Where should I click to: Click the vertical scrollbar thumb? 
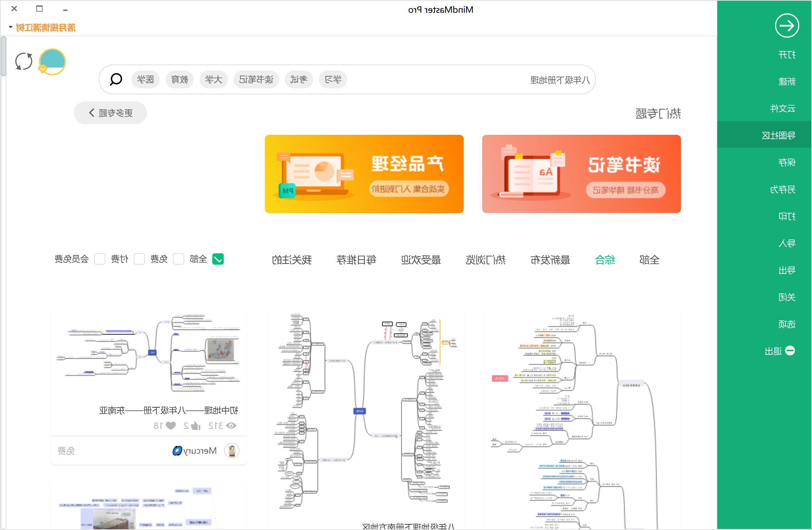pos(3,57)
